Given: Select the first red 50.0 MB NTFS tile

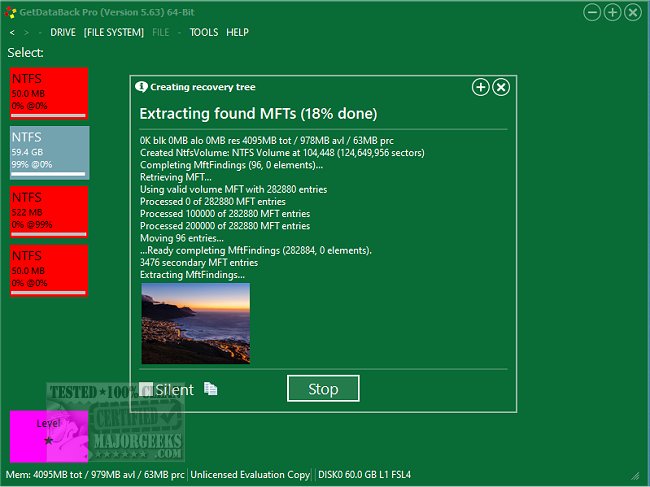Looking at the screenshot, I should 49,93.
